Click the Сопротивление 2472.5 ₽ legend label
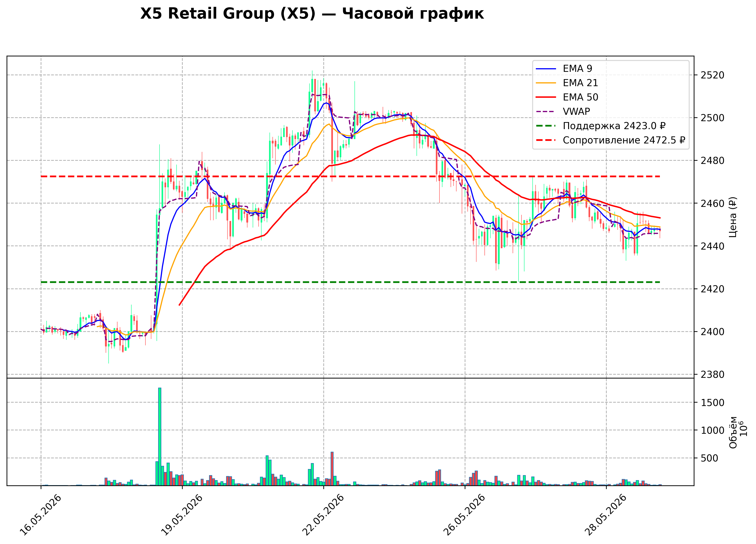 (x=624, y=140)
